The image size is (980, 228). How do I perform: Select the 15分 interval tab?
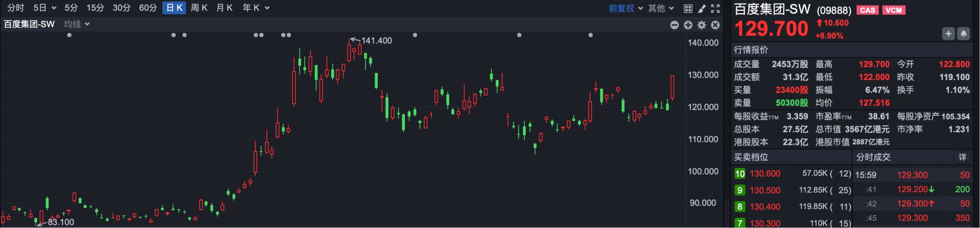[95, 8]
